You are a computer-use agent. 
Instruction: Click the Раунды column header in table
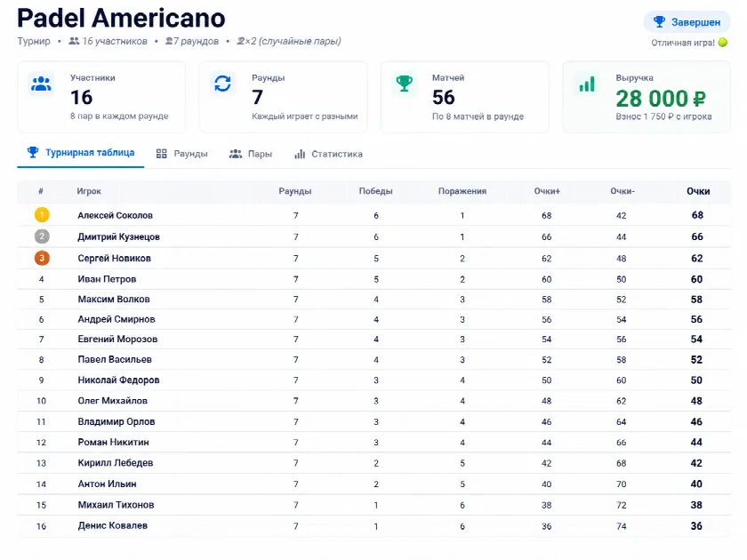pyautogui.click(x=295, y=191)
